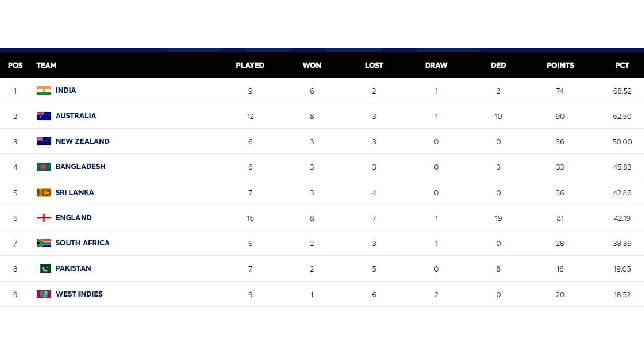Sort by the PCT column header
Viewport: 644px width, 362px height.
622,65
